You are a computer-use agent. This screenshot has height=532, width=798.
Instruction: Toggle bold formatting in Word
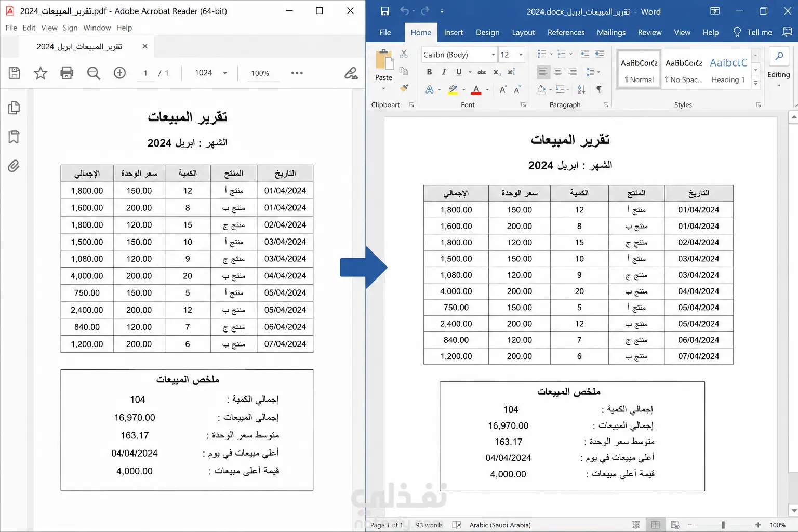[429, 72]
